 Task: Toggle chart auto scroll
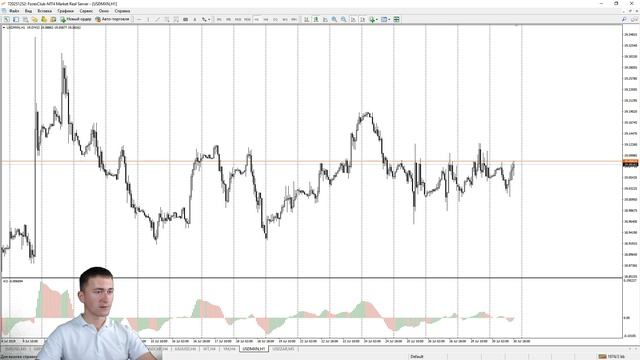[353, 19]
